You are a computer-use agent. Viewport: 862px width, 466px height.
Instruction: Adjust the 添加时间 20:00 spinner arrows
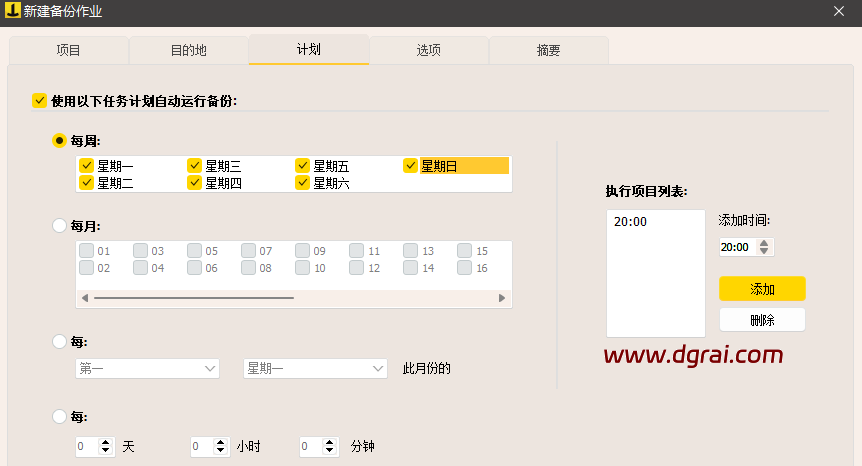tap(765, 247)
